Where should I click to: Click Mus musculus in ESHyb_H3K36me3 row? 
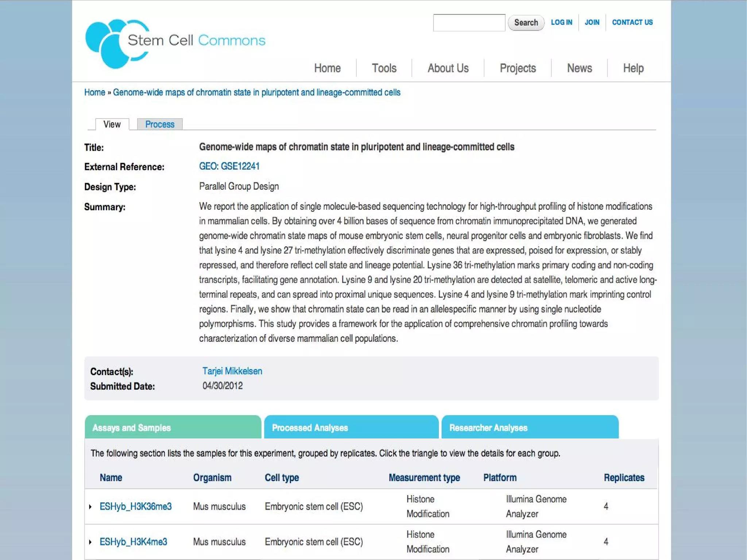[219, 506]
